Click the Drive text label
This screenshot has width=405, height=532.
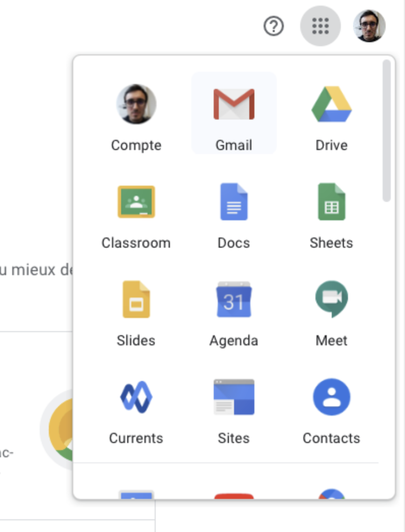tap(331, 145)
